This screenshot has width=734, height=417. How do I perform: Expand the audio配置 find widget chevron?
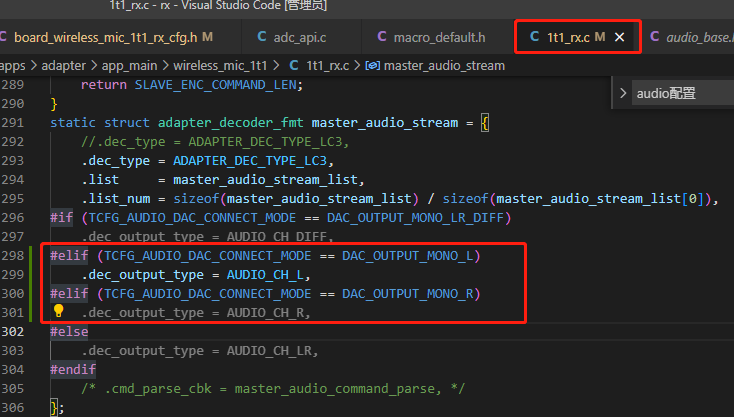tap(623, 93)
